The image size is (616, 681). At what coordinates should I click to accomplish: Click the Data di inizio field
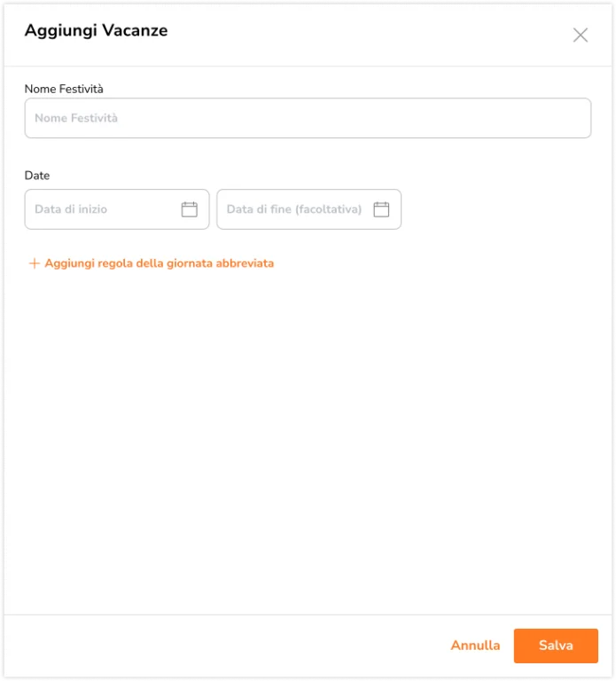click(117, 209)
